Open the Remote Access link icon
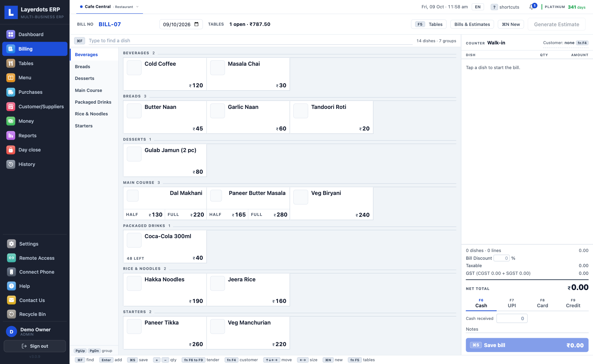593x364 pixels. pos(11,258)
